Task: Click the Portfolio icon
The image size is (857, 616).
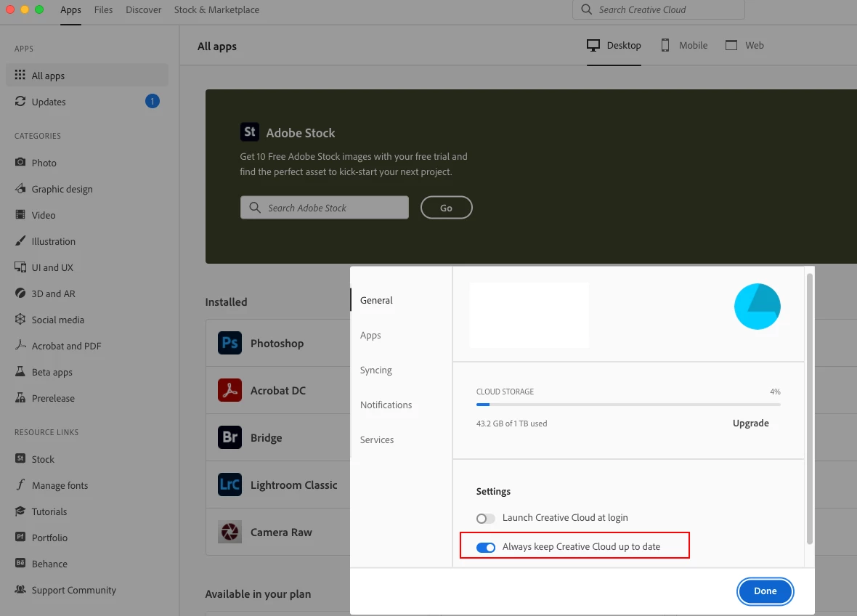Action: [20, 537]
